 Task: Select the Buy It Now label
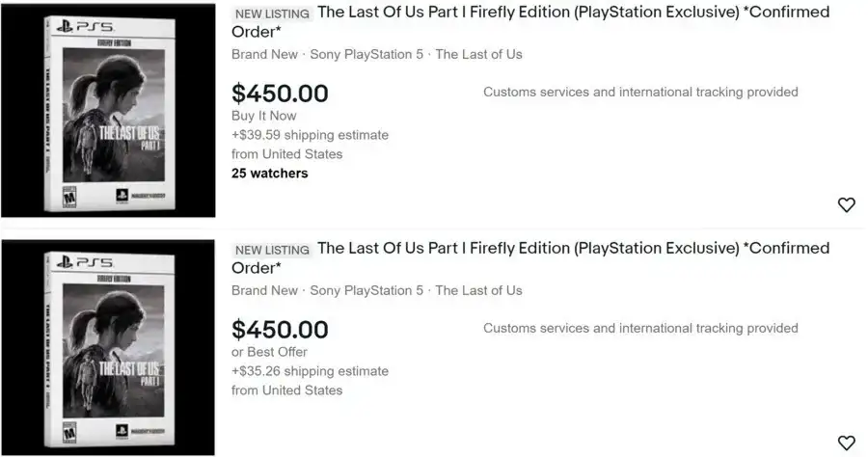263,116
